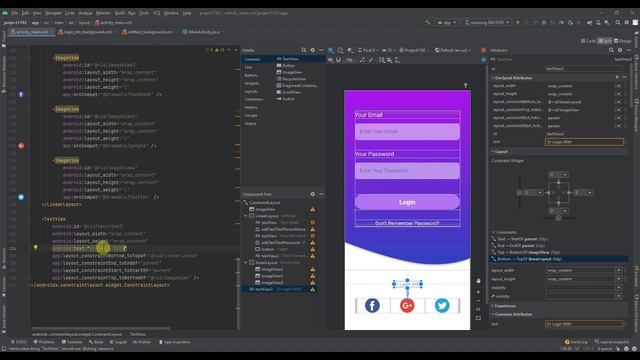This screenshot has width=640, height=360.
Task: Zoom in on the design surface
Action: point(478,292)
